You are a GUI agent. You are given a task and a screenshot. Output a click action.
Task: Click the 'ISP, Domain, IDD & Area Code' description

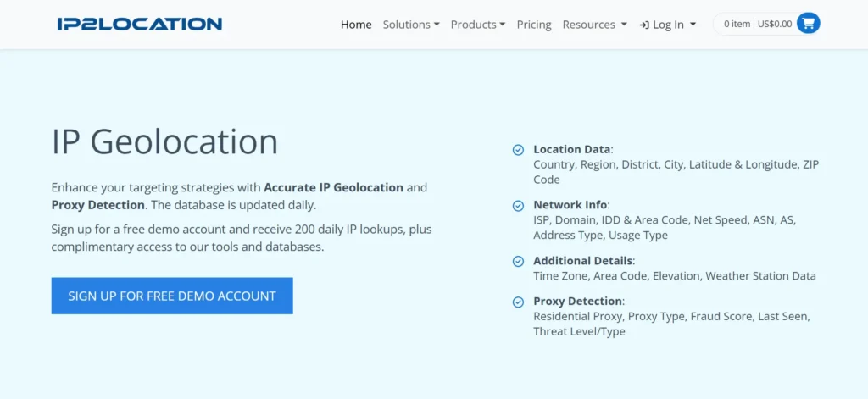tap(665, 227)
